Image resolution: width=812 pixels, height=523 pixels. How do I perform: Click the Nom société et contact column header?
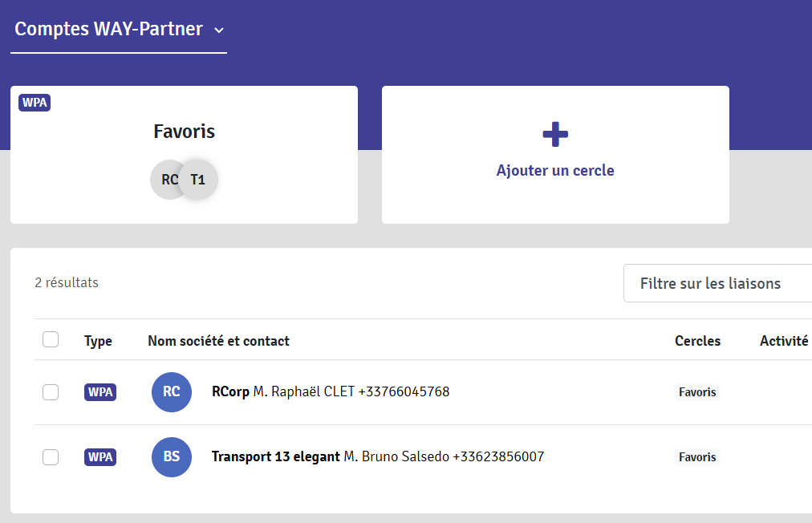[x=218, y=341]
